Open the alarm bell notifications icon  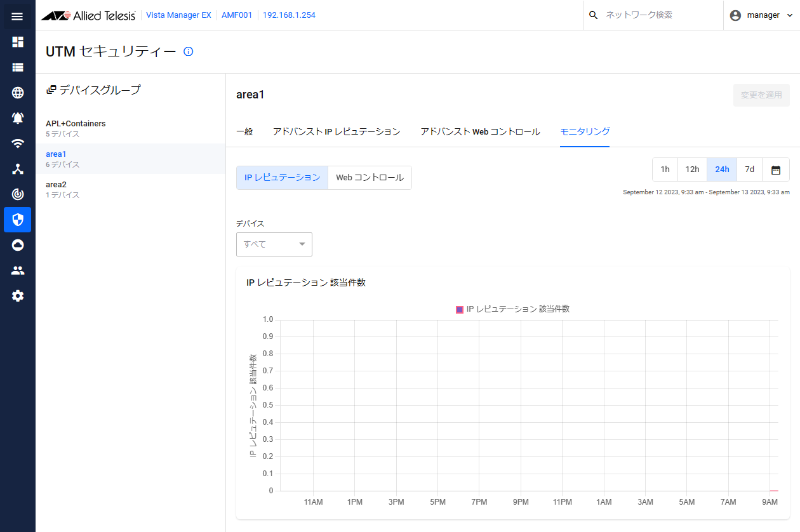click(x=18, y=118)
